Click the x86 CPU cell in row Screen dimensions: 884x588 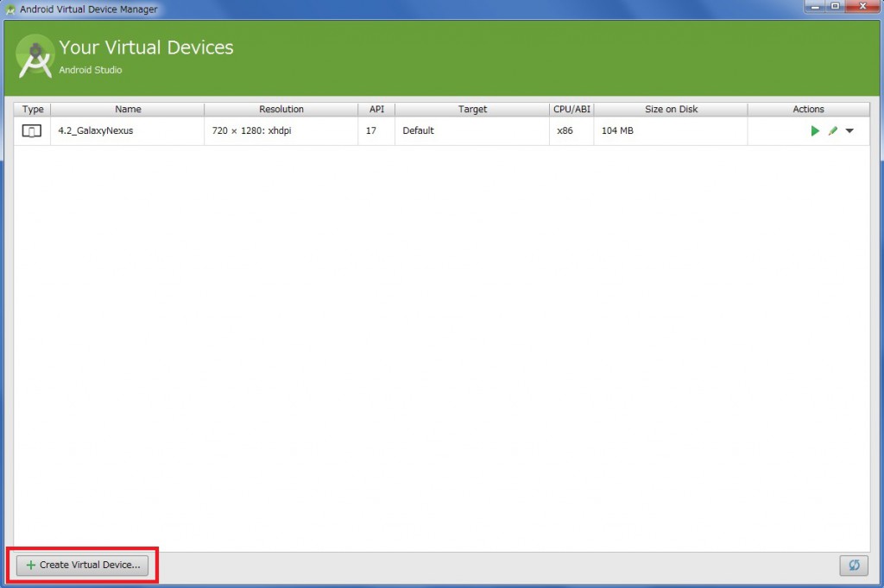[565, 131]
